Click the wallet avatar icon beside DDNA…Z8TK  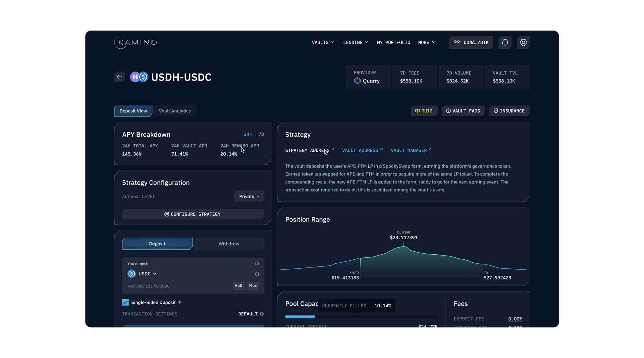coord(457,42)
